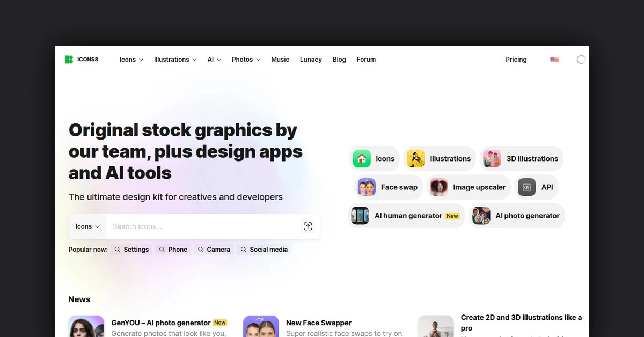The image size is (644, 337).
Task: Click the US flag language selector
Action: click(554, 60)
